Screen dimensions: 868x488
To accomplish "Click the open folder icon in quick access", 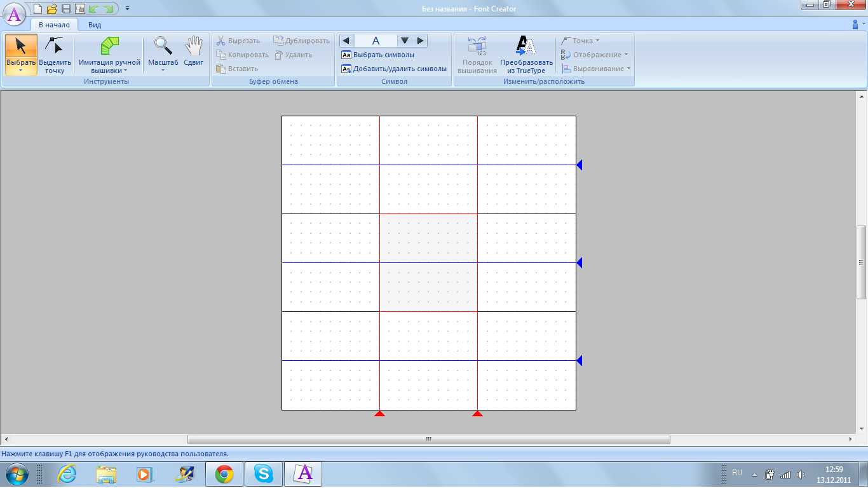I will [x=52, y=9].
